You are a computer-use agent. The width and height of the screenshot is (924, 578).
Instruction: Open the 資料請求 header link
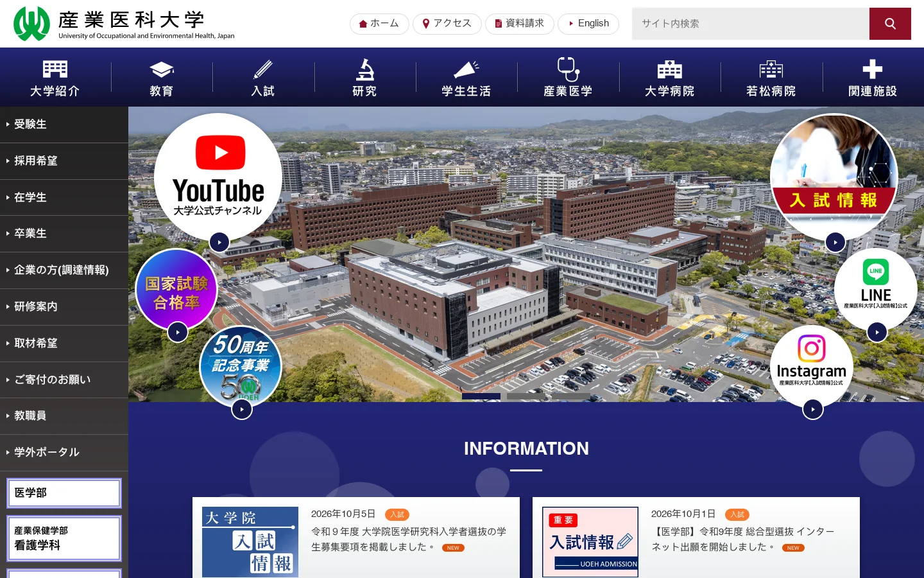pyautogui.click(x=520, y=24)
